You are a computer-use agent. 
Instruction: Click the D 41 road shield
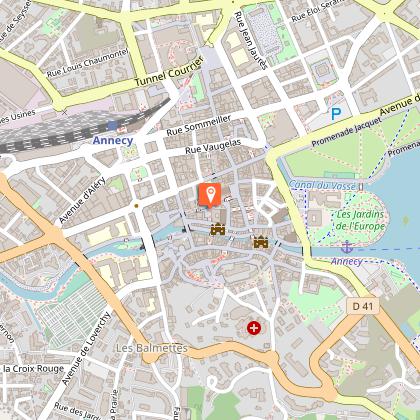[363, 306]
